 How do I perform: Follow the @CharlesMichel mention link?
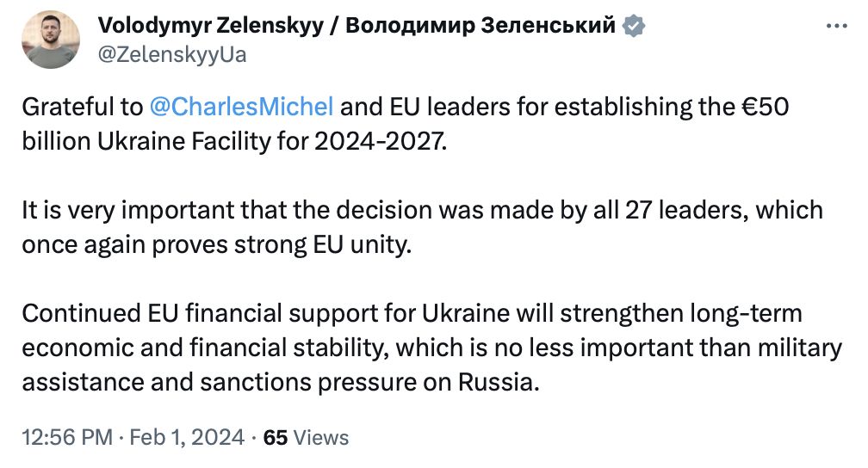coord(241,108)
